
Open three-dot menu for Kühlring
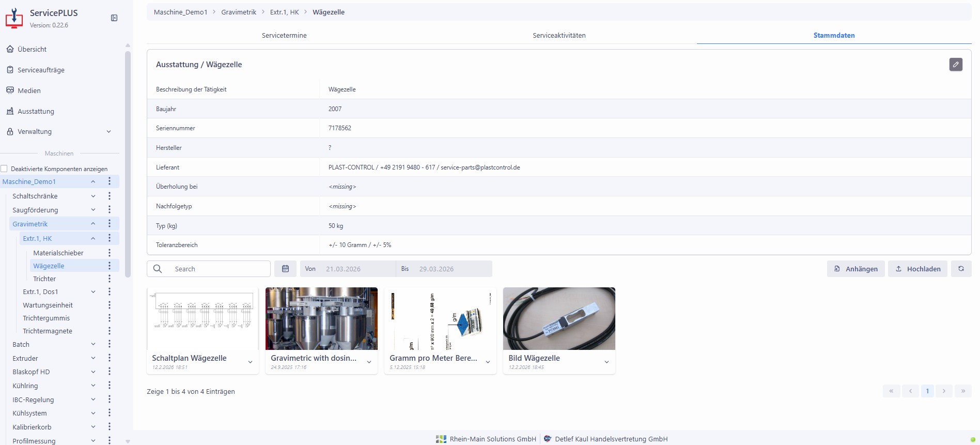tap(110, 386)
